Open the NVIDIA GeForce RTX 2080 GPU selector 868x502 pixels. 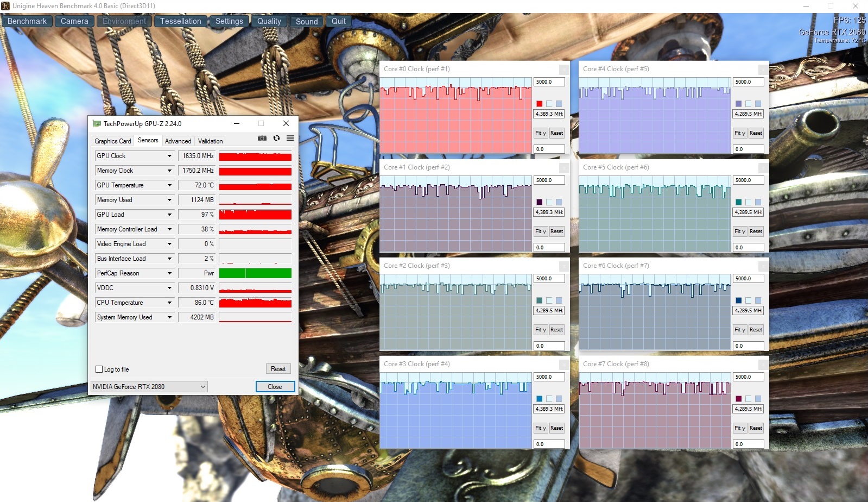(149, 387)
